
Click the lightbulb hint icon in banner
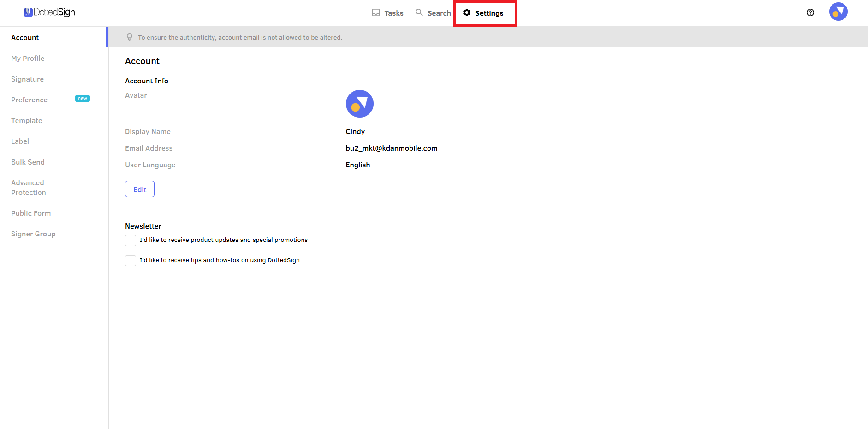pos(130,37)
